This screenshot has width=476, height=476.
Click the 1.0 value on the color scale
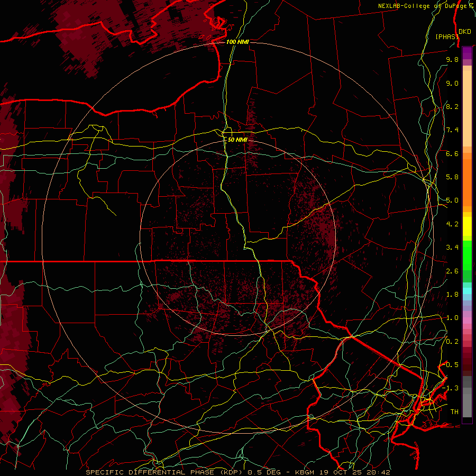[452, 318]
